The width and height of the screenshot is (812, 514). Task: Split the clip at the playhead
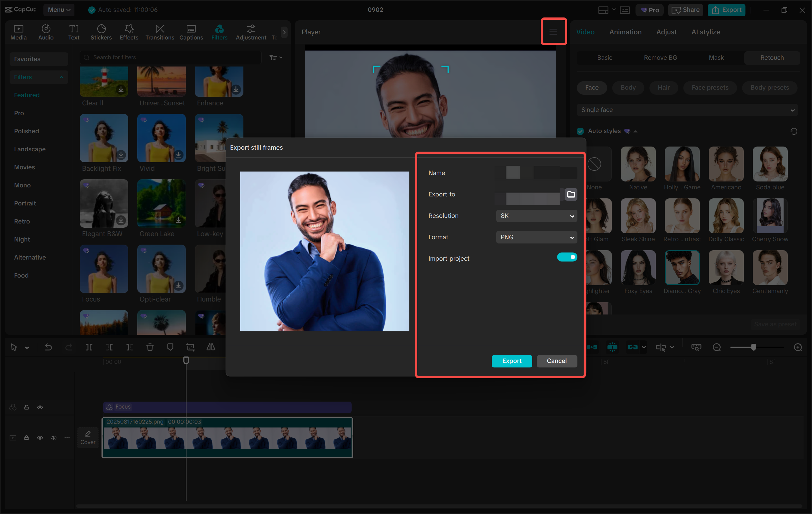tap(89, 347)
